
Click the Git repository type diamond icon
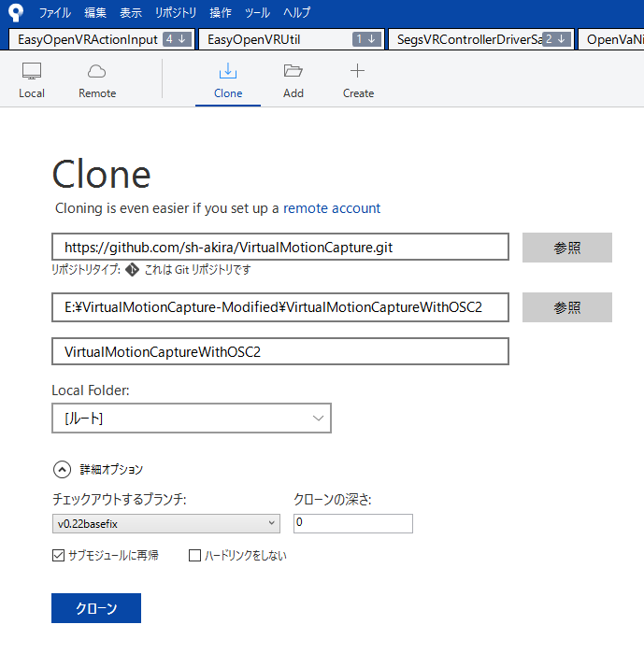(133, 269)
